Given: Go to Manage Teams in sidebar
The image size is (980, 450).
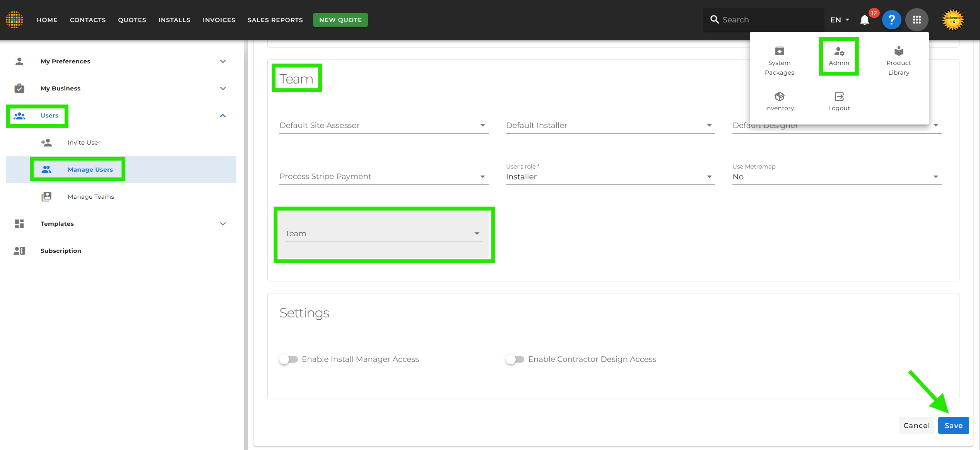Looking at the screenshot, I should (x=91, y=197).
